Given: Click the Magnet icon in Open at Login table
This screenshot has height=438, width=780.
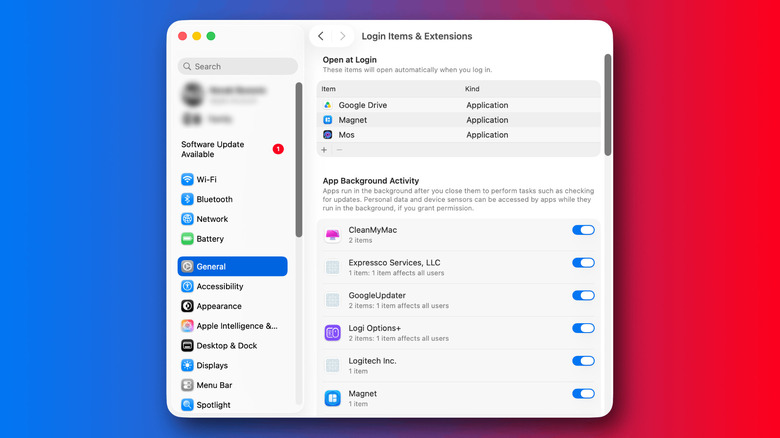Looking at the screenshot, I should pyautogui.click(x=328, y=120).
